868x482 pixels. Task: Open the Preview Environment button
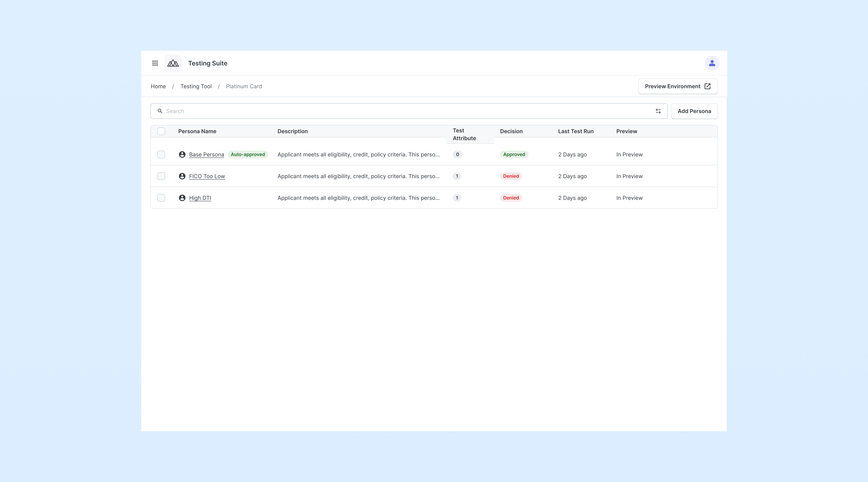click(x=678, y=87)
